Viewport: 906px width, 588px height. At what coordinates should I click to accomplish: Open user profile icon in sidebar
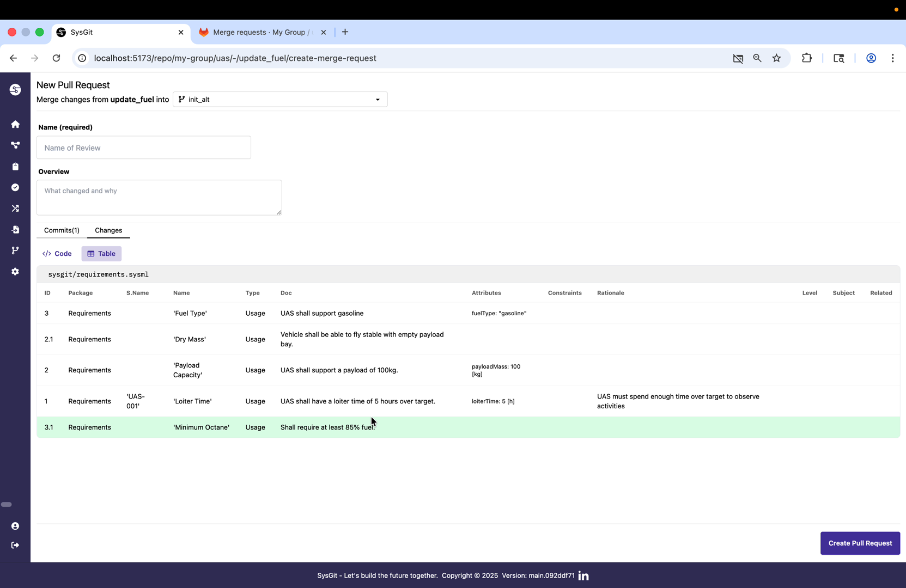pyautogui.click(x=15, y=526)
